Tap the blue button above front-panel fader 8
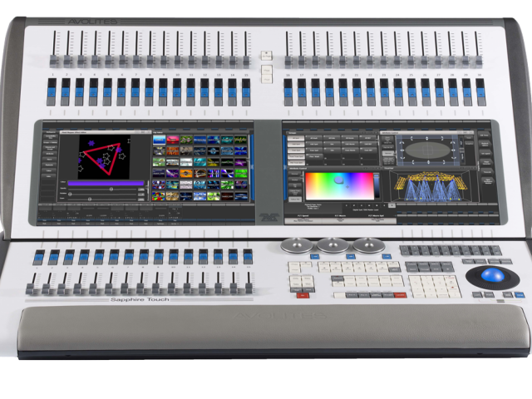Screen dimensions: 532x399 144,259
